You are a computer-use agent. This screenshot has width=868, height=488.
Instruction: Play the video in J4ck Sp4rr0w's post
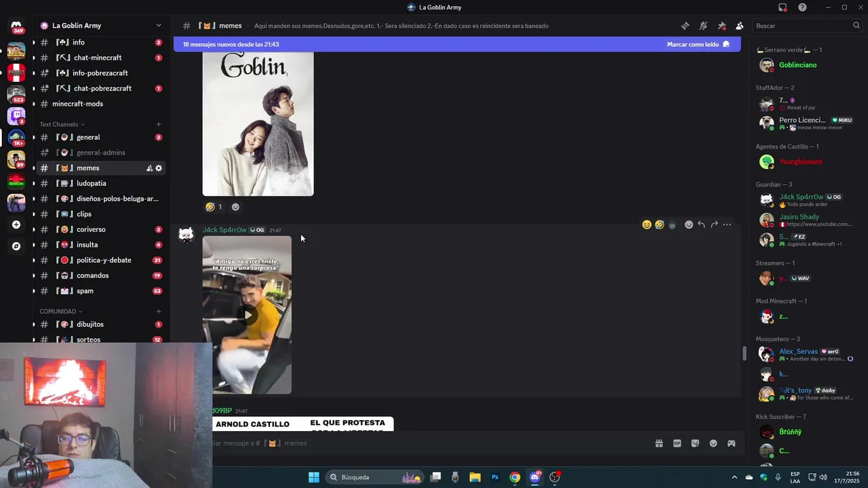coord(248,314)
